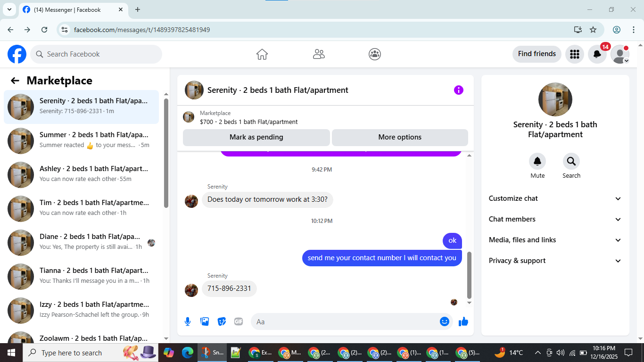This screenshot has height=362, width=644.
Task: Open the volume control in system tray
Action: coord(561,353)
